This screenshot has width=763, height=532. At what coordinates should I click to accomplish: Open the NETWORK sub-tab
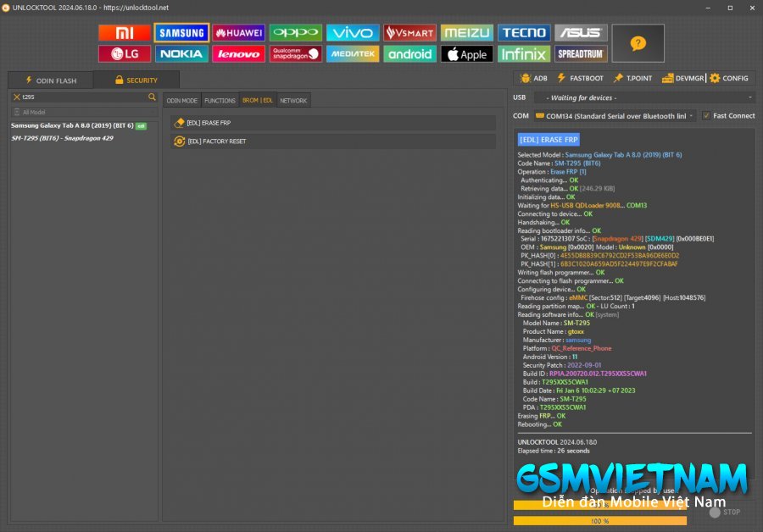pos(293,101)
